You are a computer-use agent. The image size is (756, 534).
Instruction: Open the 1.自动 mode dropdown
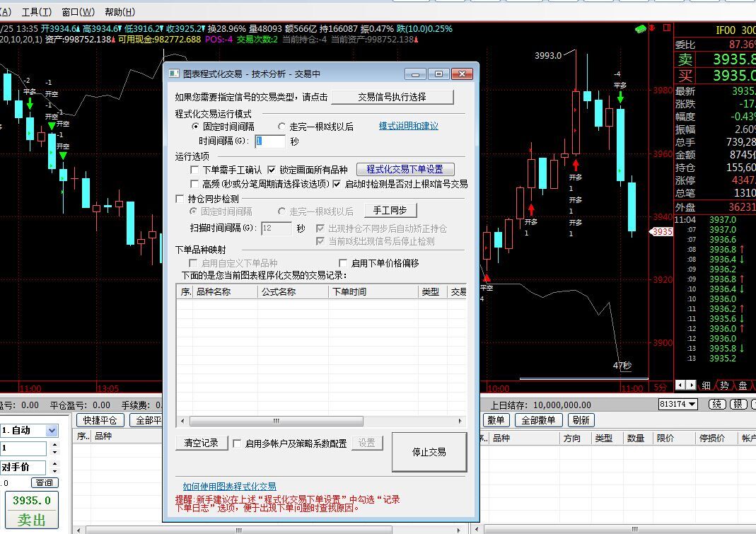pos(52,431)
